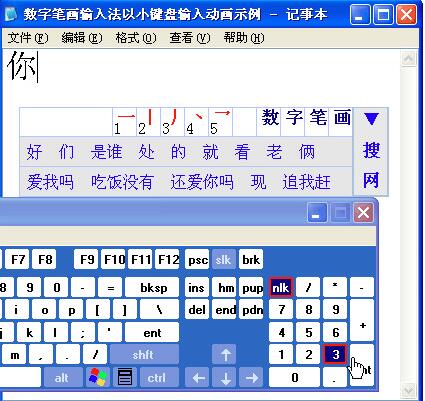Click the 搜 search button

371,150
